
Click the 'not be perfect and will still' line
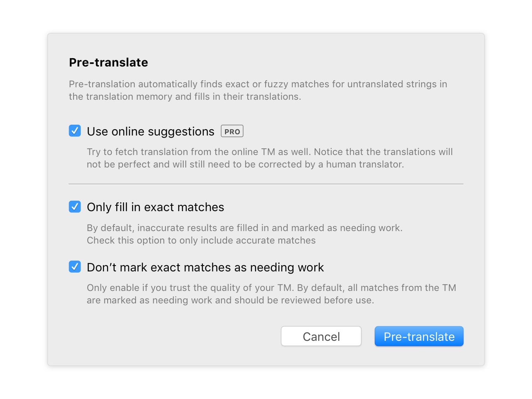coord(245,165)
